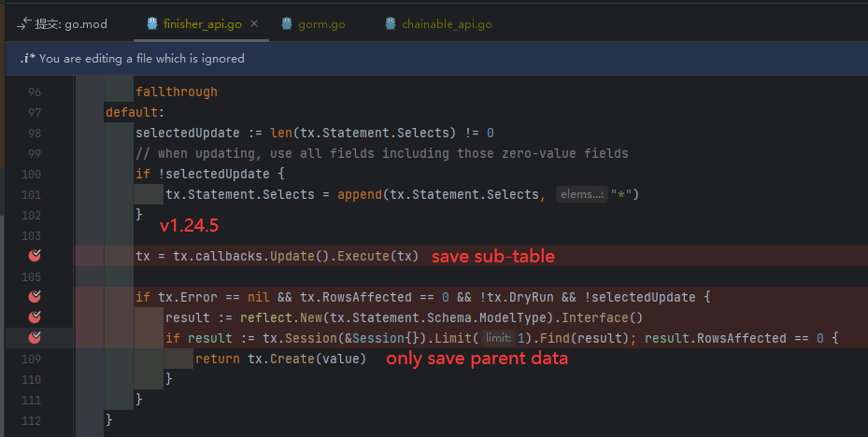This screenshot has height=437, width=868.
Task: Click line number 103 in the gutter
Action: [32, 235]
